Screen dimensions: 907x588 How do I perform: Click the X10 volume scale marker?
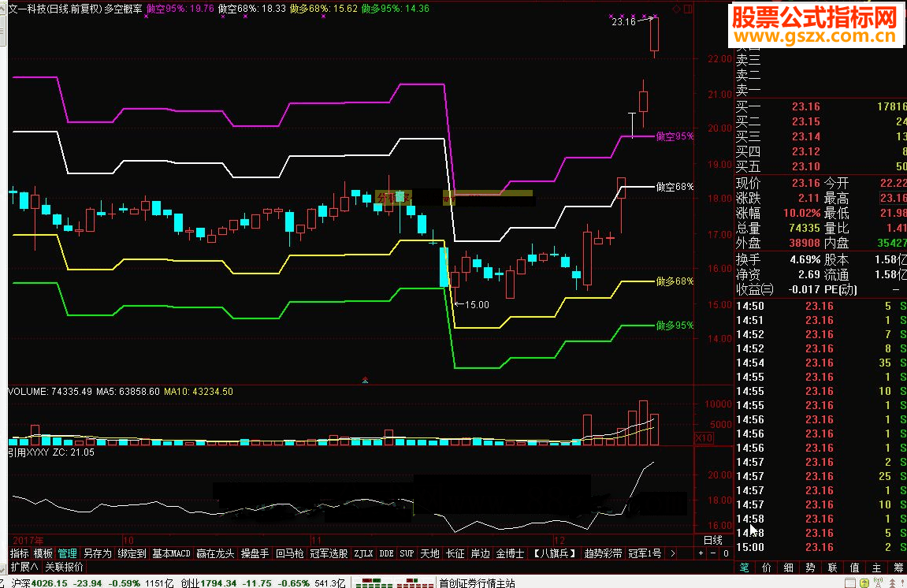(x=704, y=438)
